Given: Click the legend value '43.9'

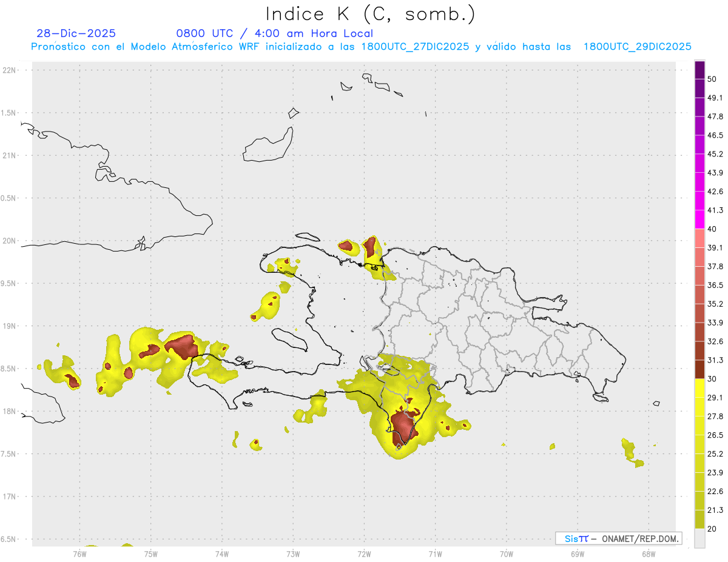Looking at the screenshot, I should coord(715,173).
